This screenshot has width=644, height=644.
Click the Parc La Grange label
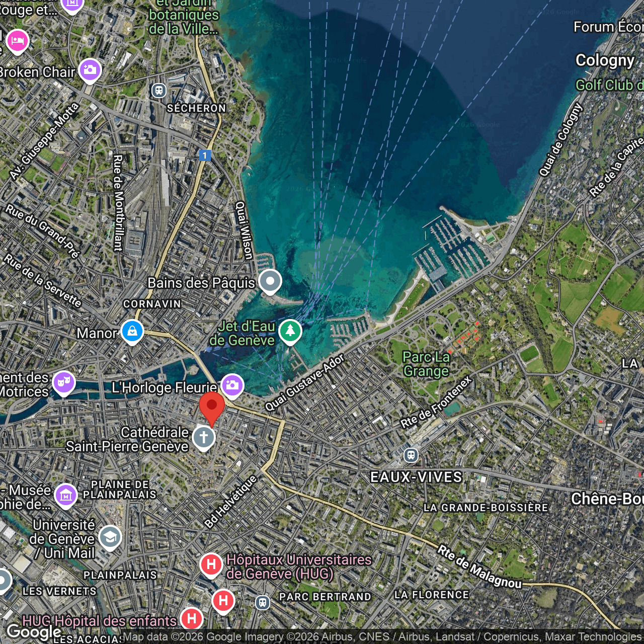[x=426, y=364]
